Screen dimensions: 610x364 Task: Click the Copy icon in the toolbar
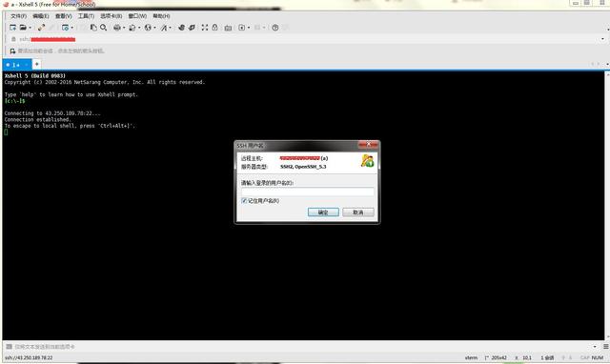93,28
